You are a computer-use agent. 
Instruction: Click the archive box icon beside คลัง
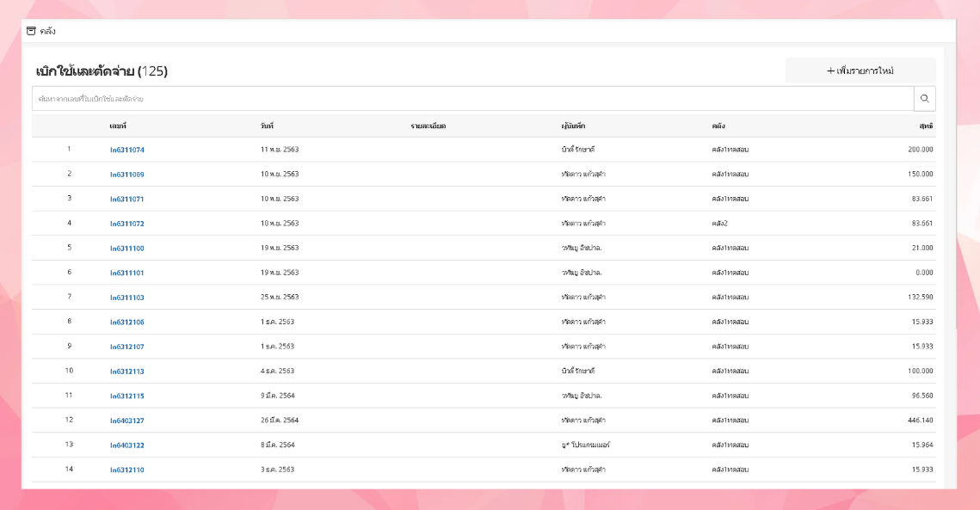point(32,31)
